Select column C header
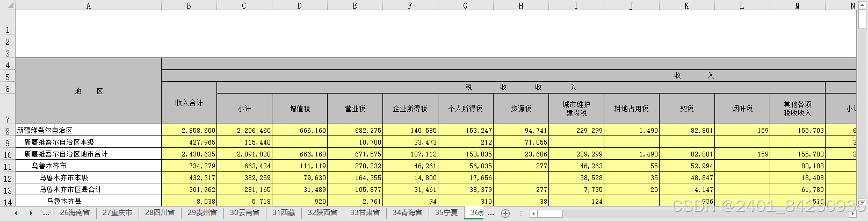Viewport: 868px width, 221px height. [x=244, y=5]
